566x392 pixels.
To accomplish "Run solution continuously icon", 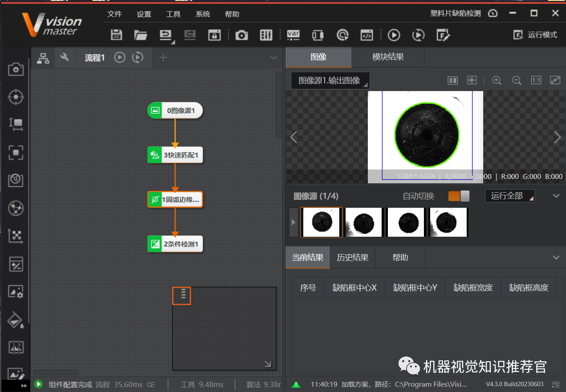I will (x=418, y=35).
